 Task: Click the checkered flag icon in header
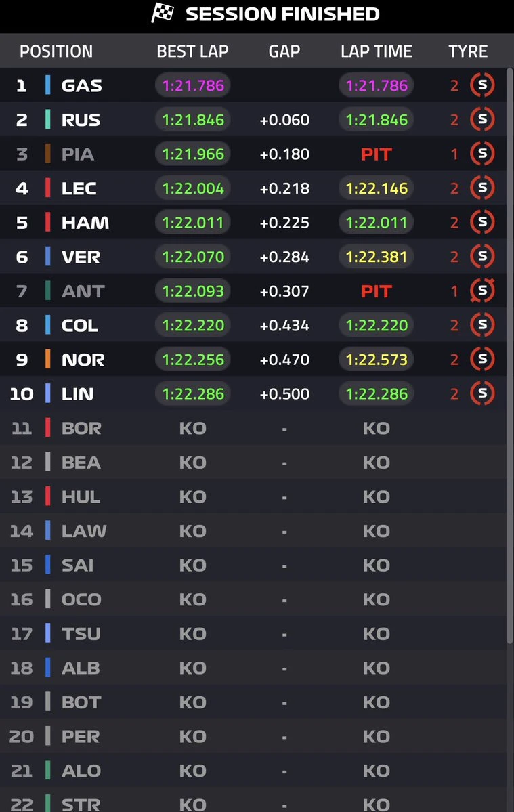163,13
